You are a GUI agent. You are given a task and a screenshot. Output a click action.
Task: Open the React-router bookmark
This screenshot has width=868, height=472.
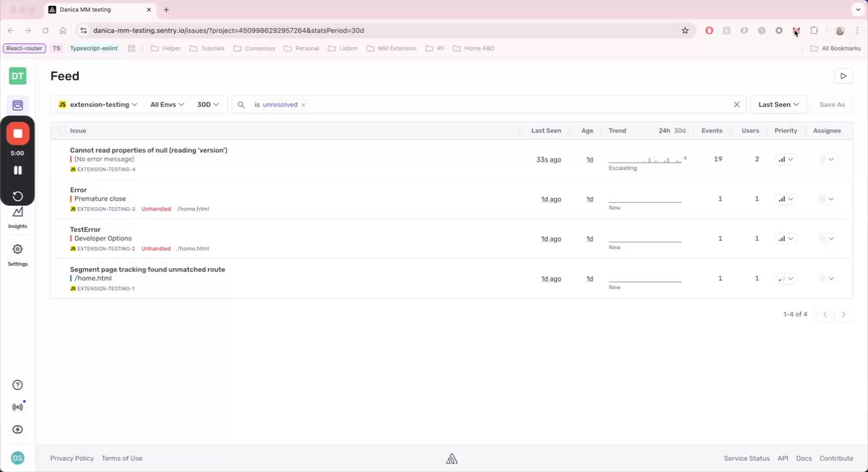(24, 48)
